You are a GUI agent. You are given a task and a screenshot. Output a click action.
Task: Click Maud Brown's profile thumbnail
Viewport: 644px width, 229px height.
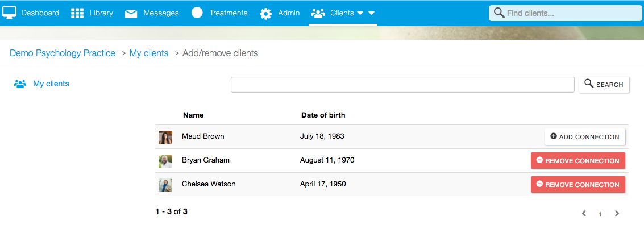pyautogui.click(x=165, y=137)
